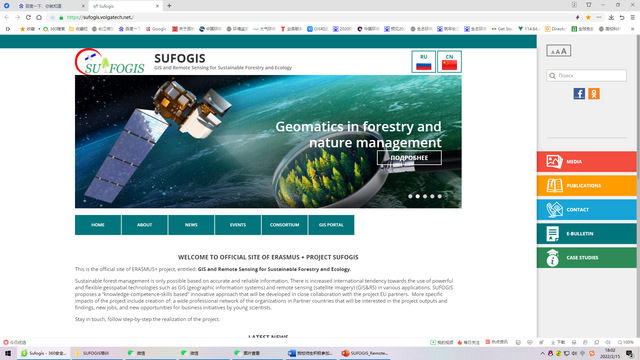Open the CONTACT sidebar button
Screen dimensions: 640x360
[x=587, y=210]
